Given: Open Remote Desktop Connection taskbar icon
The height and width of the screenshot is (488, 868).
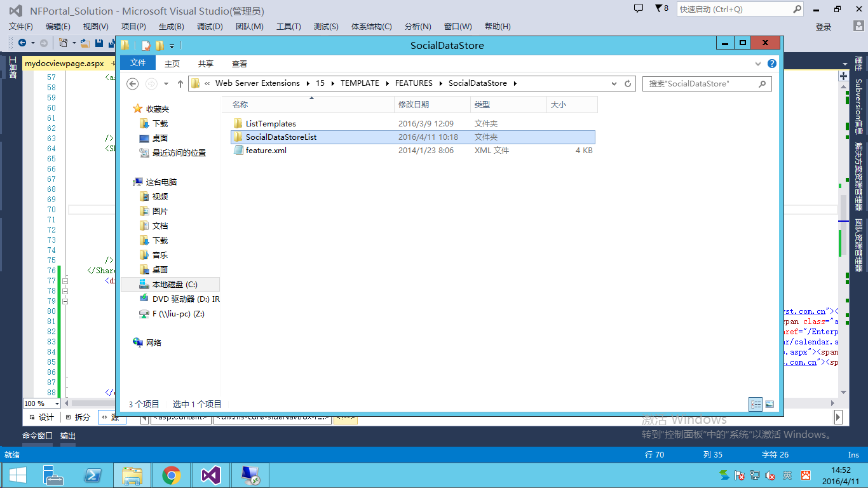Looking at the screenshot, I should pos(250,475).
